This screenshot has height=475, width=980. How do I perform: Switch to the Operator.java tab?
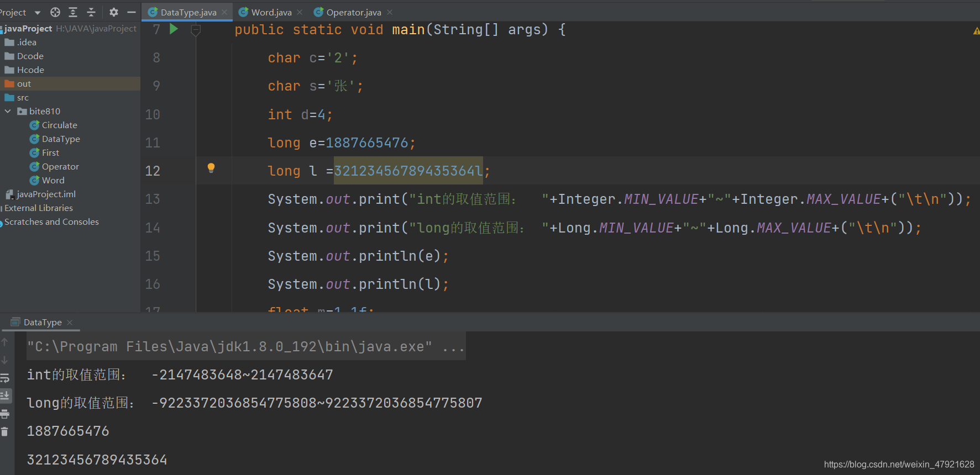point(354,12)
